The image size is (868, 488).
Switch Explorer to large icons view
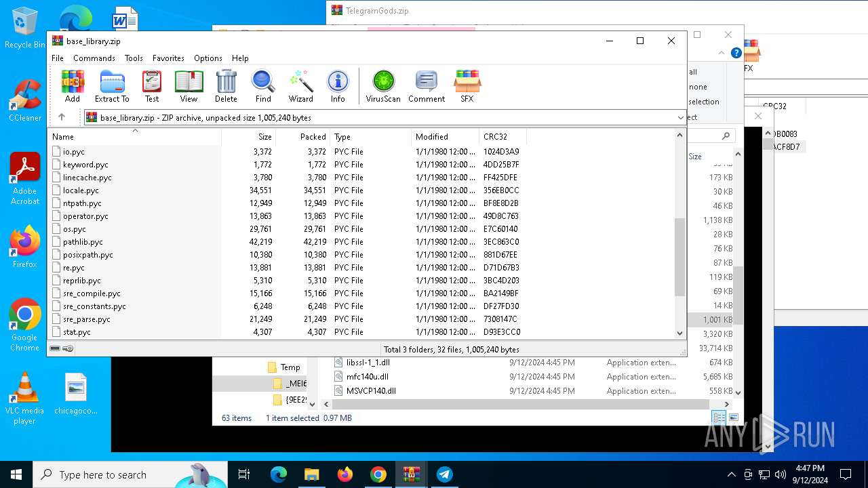point(733,418)
